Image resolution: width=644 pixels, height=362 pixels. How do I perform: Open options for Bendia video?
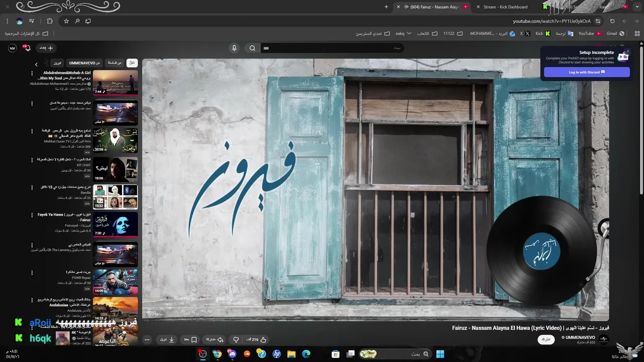pyautogui.click(x=32, y=188)
